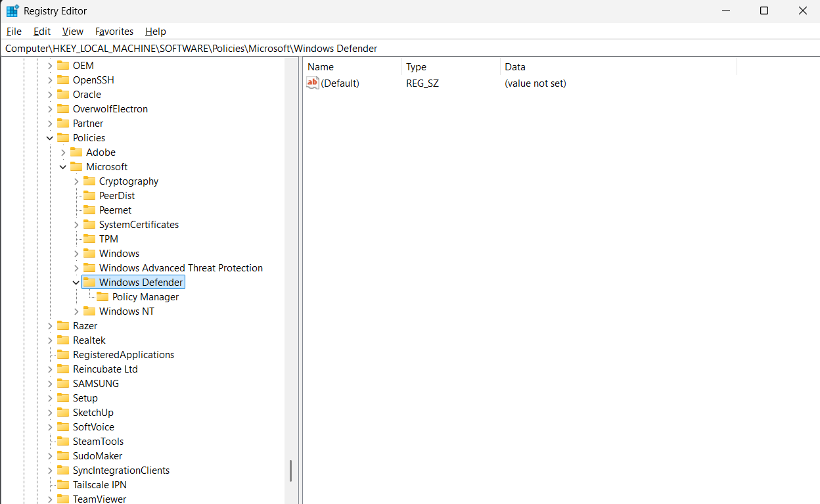Expand the Adobe key

tap(63, 152)
